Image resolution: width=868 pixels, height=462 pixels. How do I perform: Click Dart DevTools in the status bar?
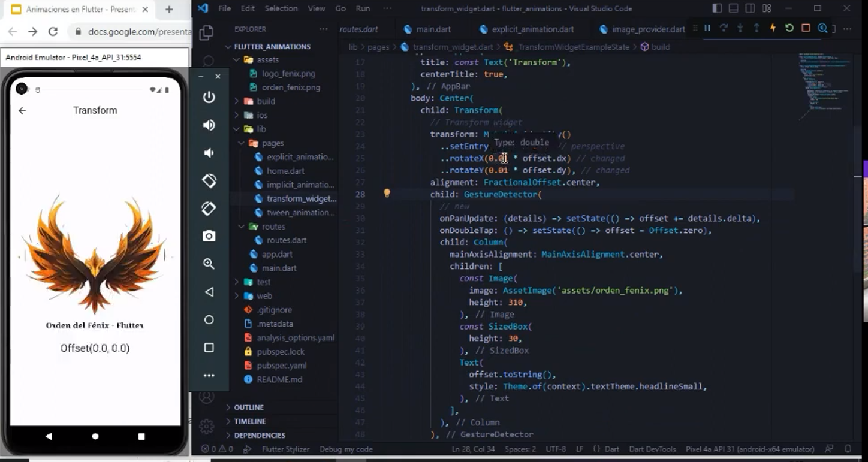click(x=652, y=448)
